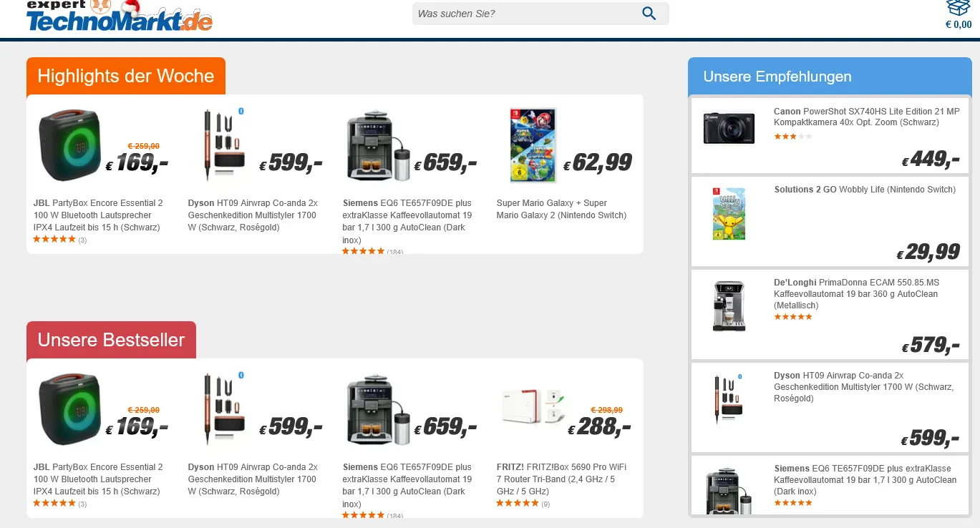
Task: Open the shopping cart box icon
Action: [x=958, y=7]
